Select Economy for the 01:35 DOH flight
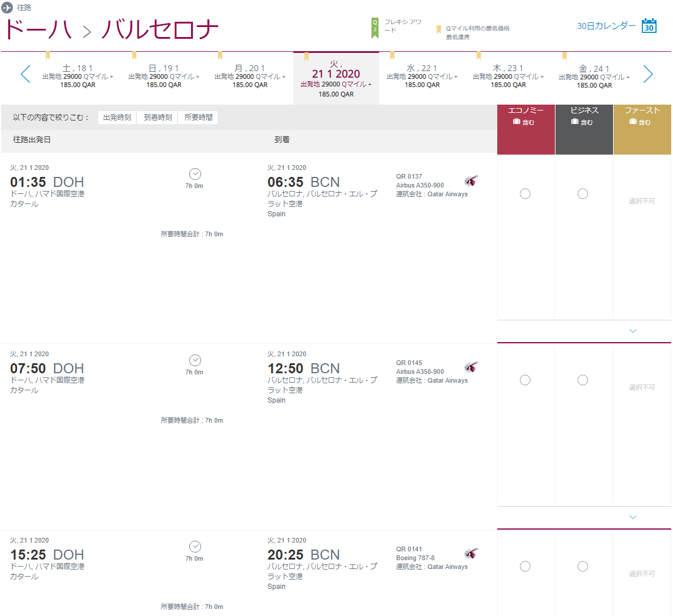This screenshot has width=673, height=616. pos(525,194)
